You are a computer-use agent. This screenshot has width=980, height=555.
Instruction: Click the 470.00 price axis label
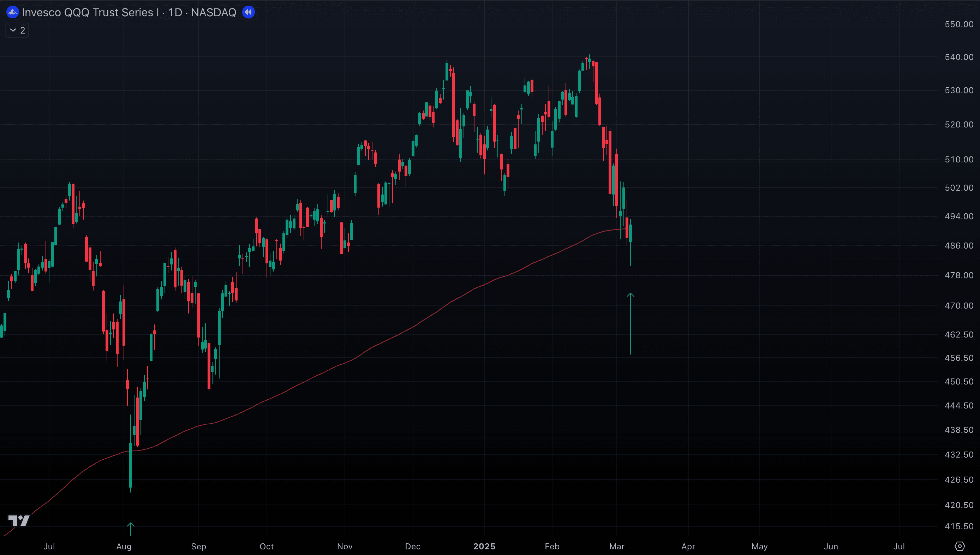959,306
